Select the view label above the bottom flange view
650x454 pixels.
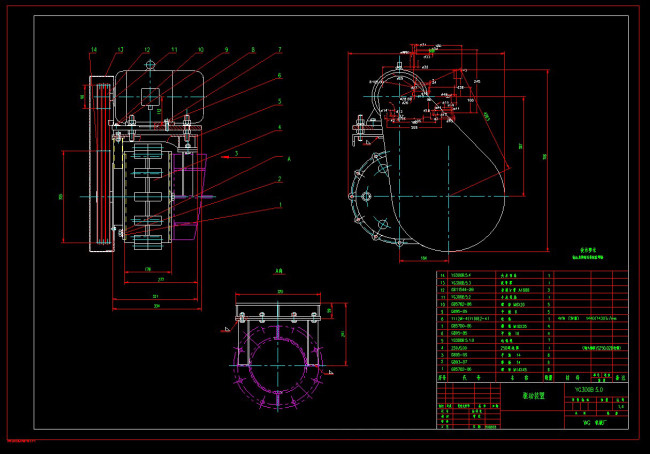[x=279, y=271]
